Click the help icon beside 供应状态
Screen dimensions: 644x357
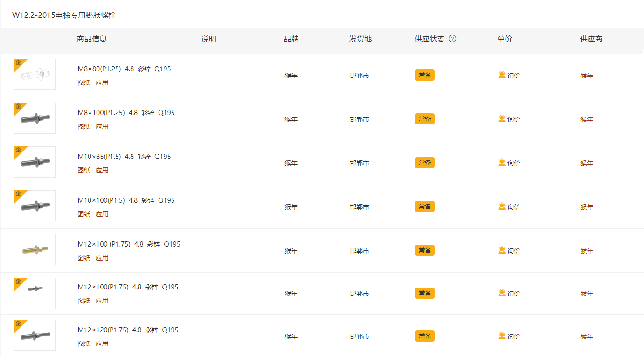pos(452,39)
